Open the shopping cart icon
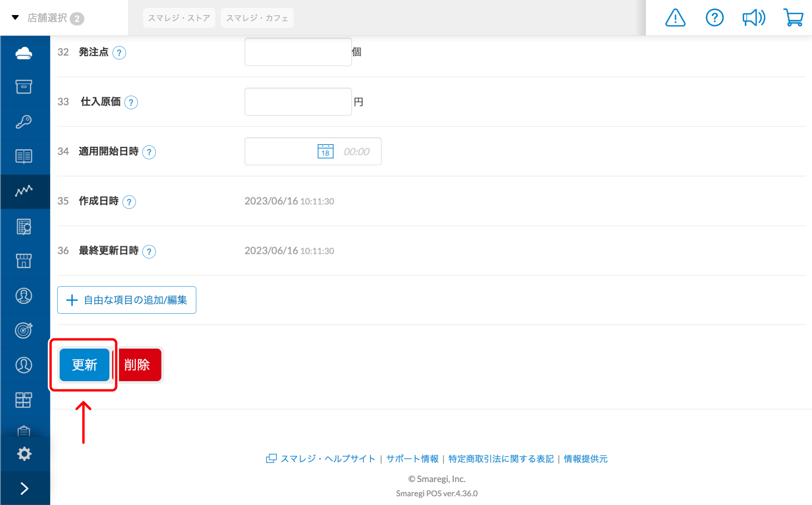 (793, 18)
